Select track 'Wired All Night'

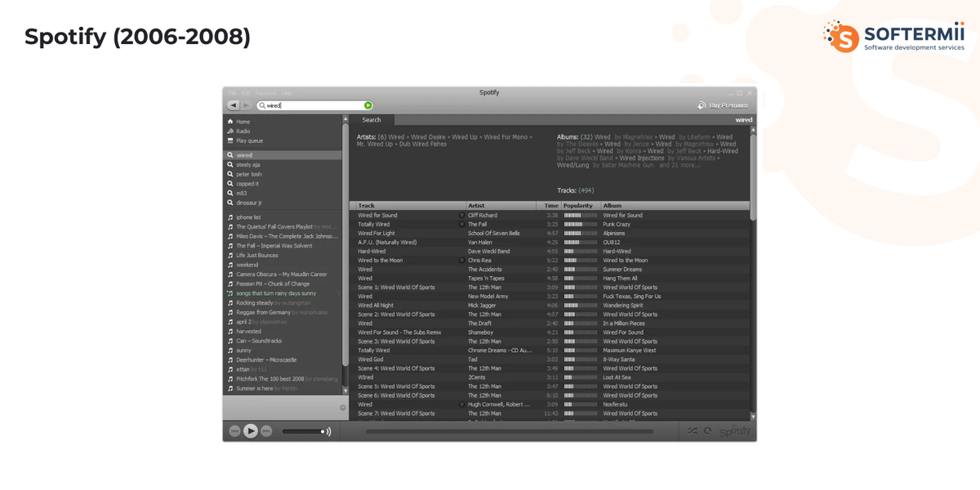click(x=376, y=305)
